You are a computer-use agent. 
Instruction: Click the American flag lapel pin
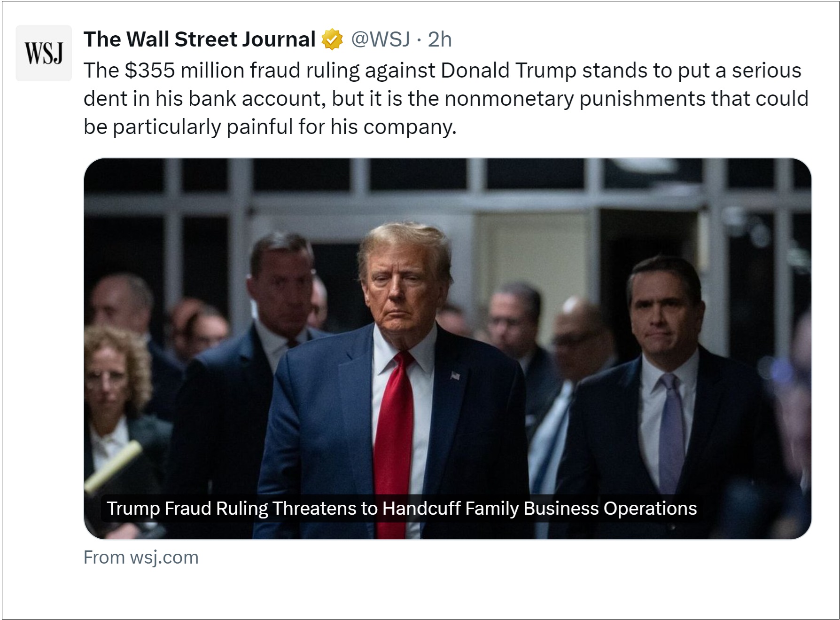point(455,375)
